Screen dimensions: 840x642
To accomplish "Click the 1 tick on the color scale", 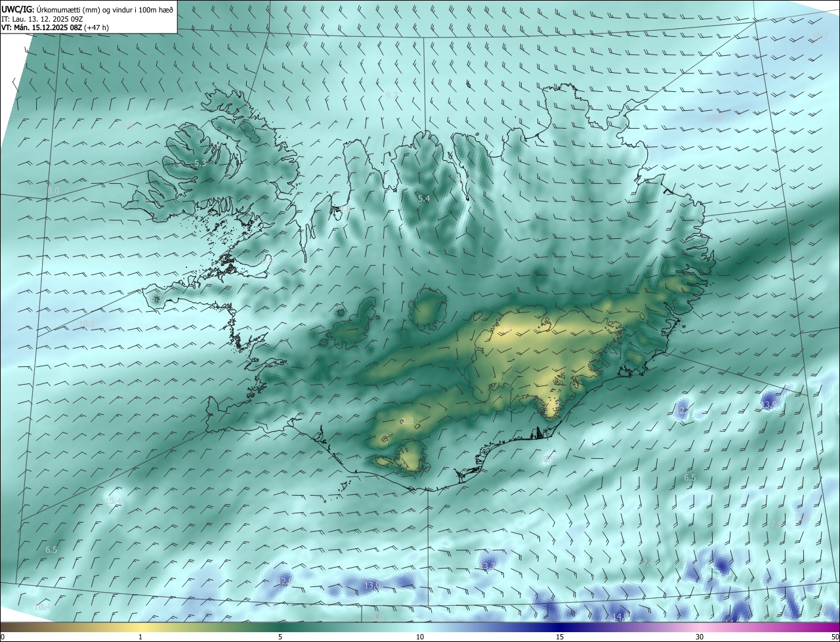I will 140,637.
